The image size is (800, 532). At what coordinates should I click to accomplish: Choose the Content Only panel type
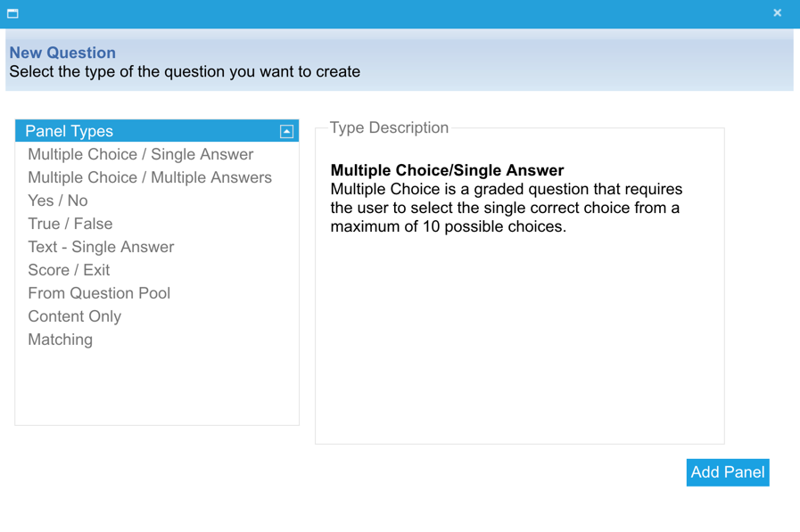[x=74, y=316]
